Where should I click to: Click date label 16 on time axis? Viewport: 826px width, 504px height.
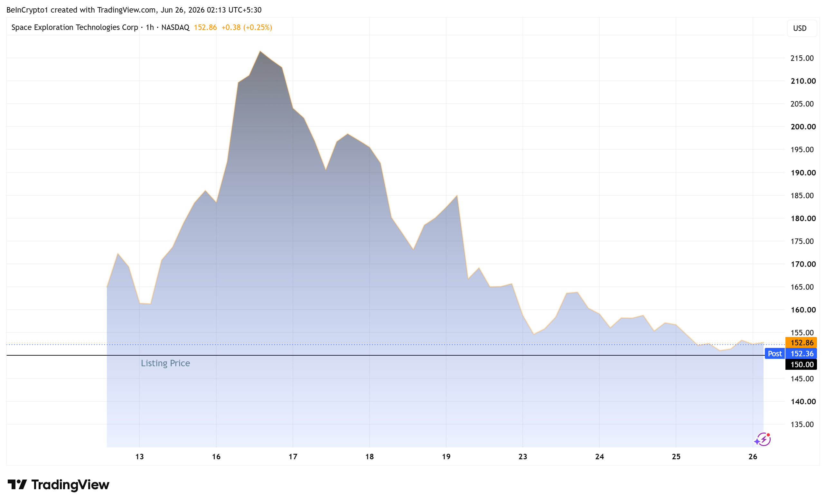[x=216, y=457]
